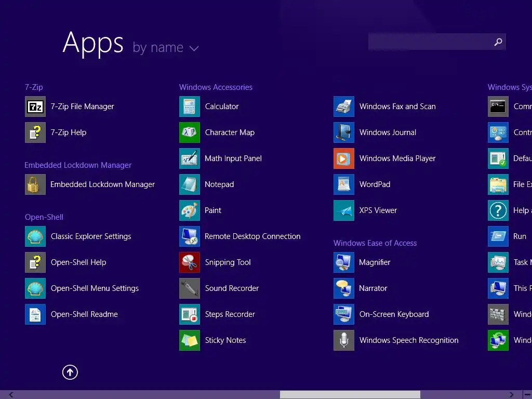Select the Windows System group header
Viewport: 532px width, 399px height.
[510, 87]
